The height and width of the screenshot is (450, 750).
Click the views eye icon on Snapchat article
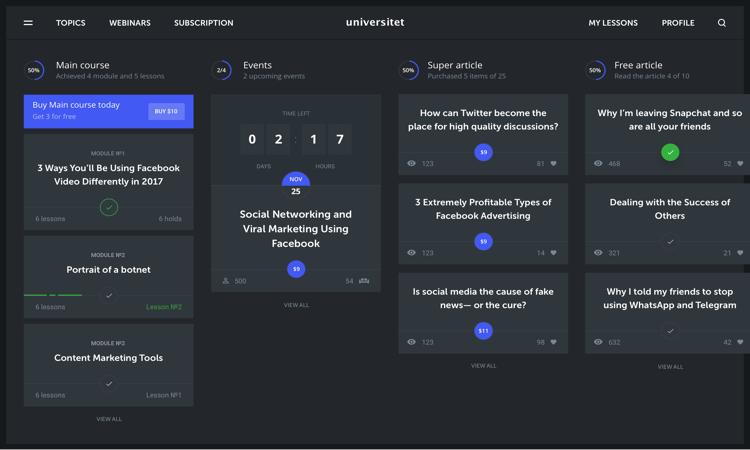pyautogui.click(x=598, y=164)
